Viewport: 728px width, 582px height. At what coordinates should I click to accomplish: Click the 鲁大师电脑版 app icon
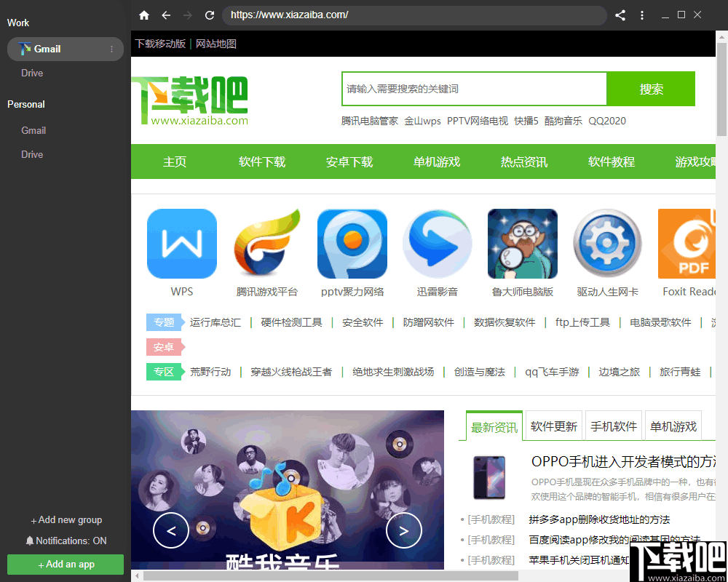522,244
